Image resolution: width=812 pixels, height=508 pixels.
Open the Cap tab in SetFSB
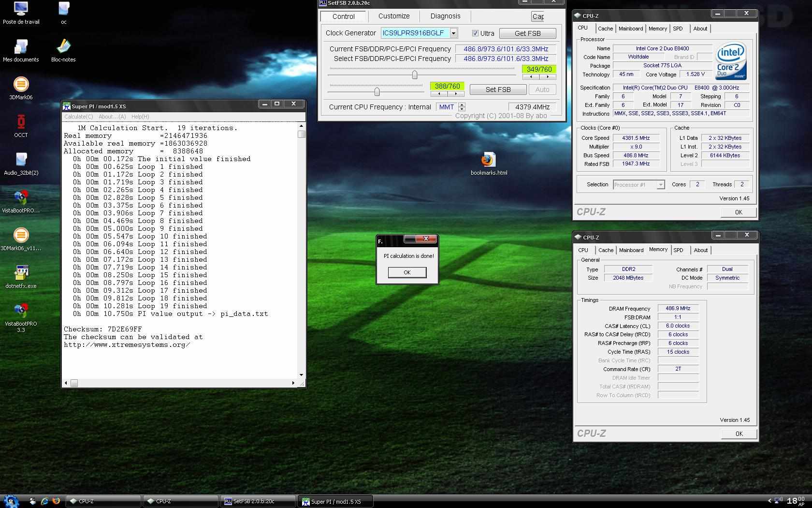tap(537, 16)
